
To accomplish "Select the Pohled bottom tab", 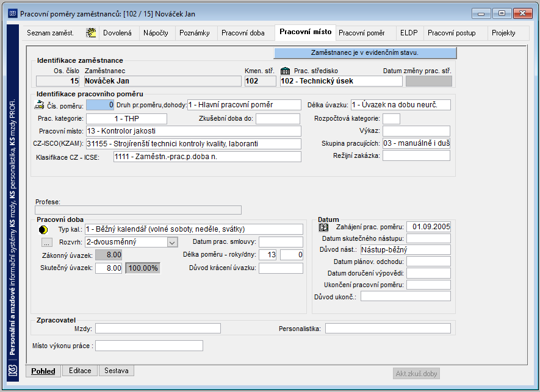I will pyautogui.click(x=43, y=371).
